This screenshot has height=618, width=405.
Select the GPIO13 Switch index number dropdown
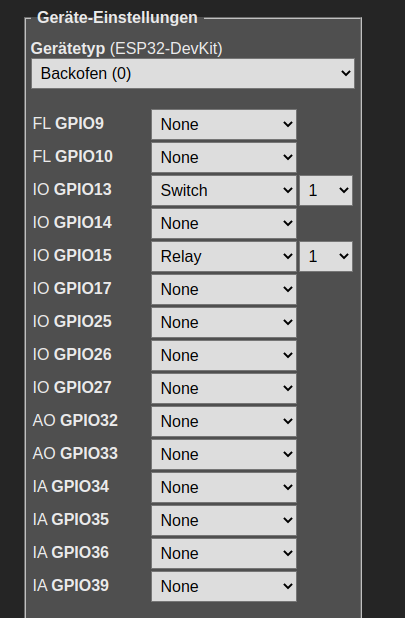(326, 190)
